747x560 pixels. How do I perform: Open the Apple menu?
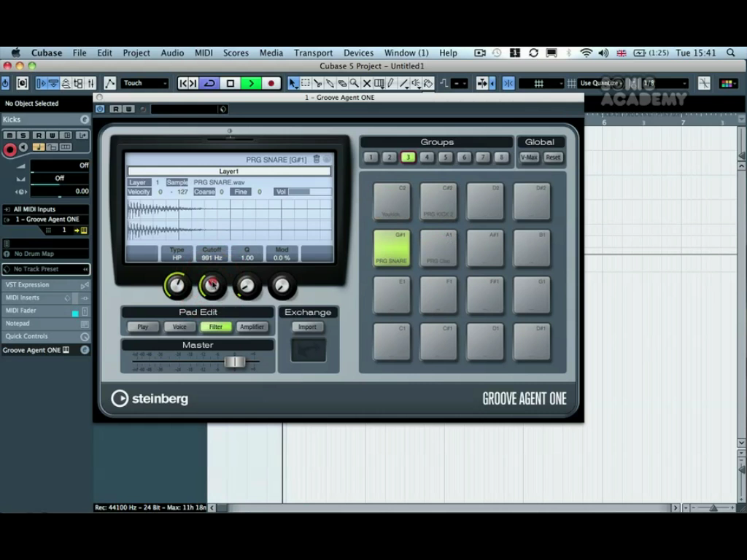(16, 52)
